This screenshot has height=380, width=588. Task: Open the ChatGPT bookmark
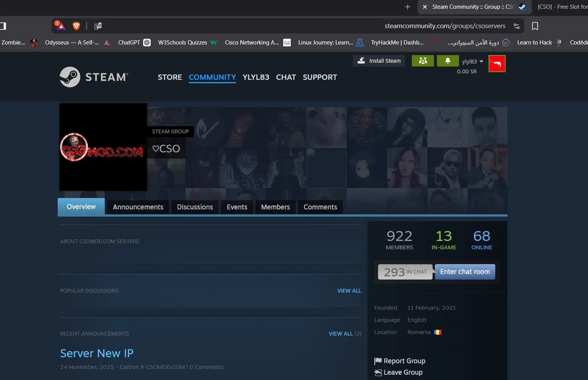[134, 43]
